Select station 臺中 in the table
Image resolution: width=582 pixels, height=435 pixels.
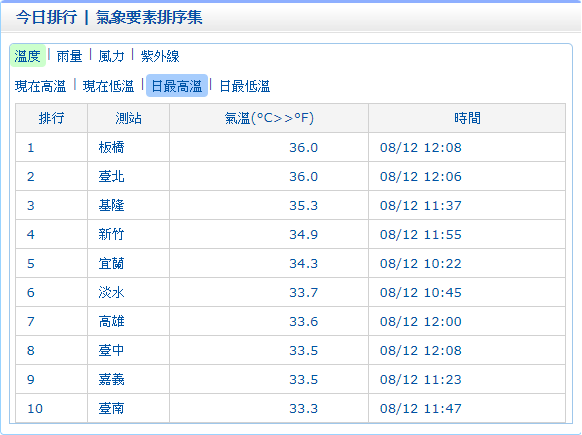[111, 350]
